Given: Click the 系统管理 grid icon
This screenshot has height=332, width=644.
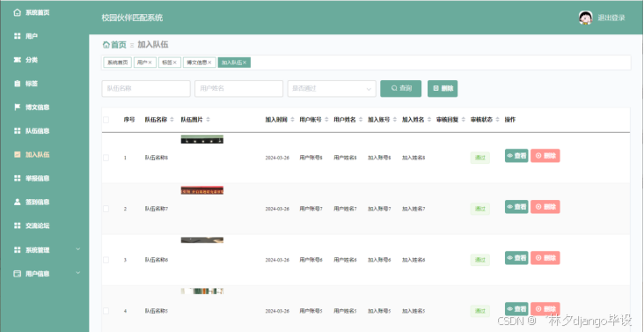Looking at the screenshot, I should (17, 250).
